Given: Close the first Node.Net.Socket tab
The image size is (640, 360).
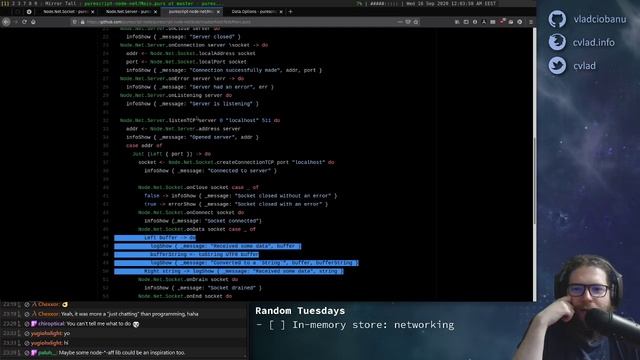Looking at the screenshot, I should [93, 12].
